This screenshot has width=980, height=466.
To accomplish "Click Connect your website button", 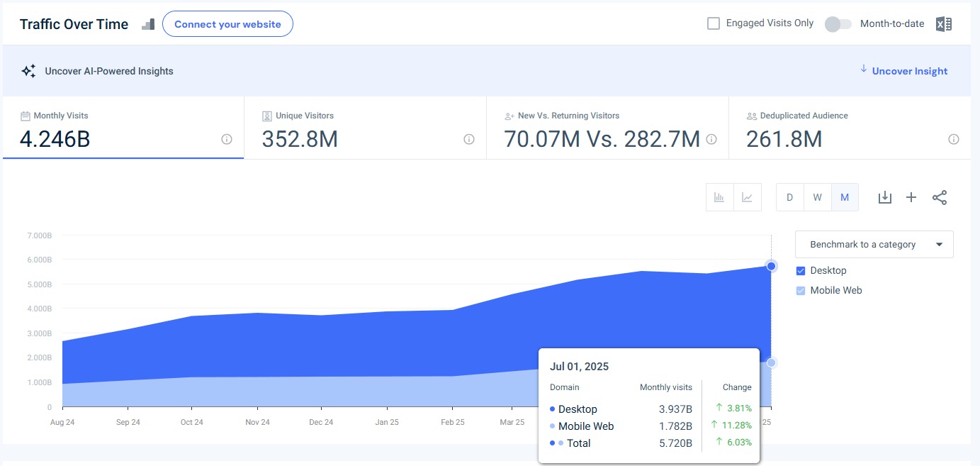I will [x=227, y=24].
